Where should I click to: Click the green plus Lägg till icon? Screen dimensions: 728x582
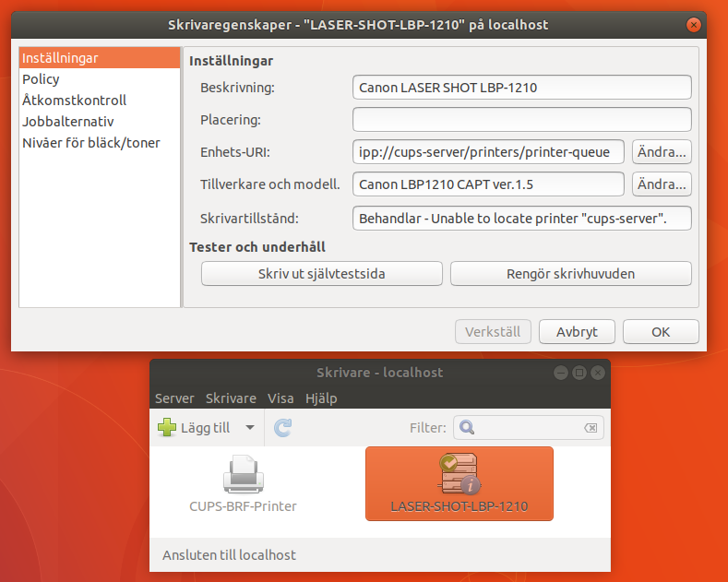167,427
